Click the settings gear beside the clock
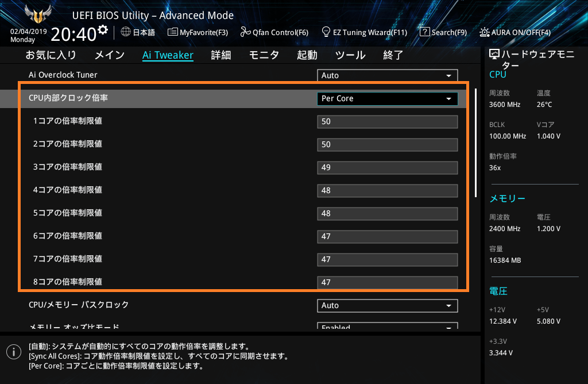This screenshot has width=588, height=384. [x=102, y=29]
